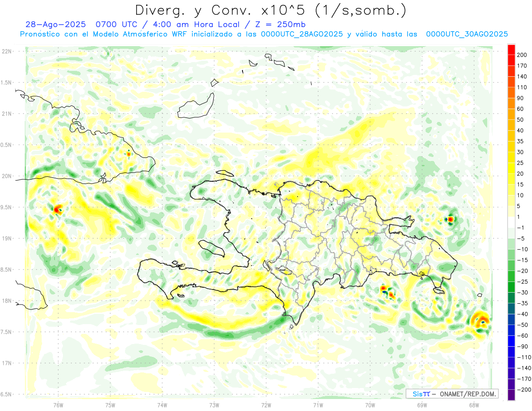Click the '-90' value on the color scale

[523, 346]
